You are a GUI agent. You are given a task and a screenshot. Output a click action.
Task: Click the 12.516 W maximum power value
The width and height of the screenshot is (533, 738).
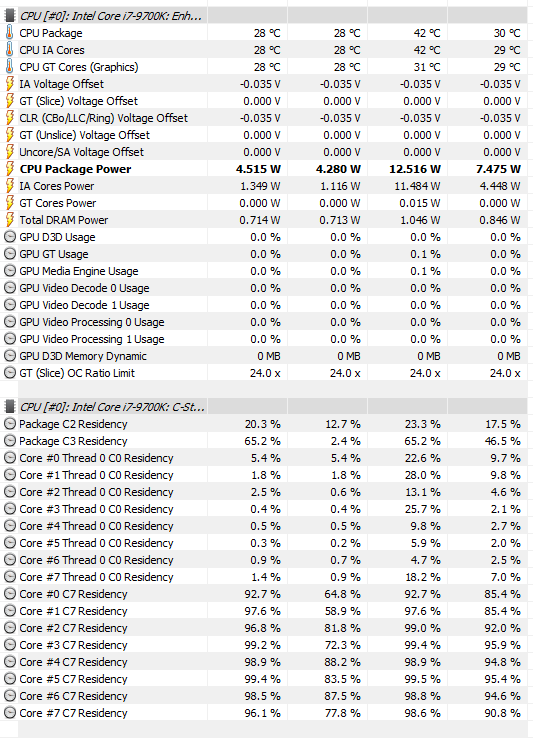[x=414, y=169]
